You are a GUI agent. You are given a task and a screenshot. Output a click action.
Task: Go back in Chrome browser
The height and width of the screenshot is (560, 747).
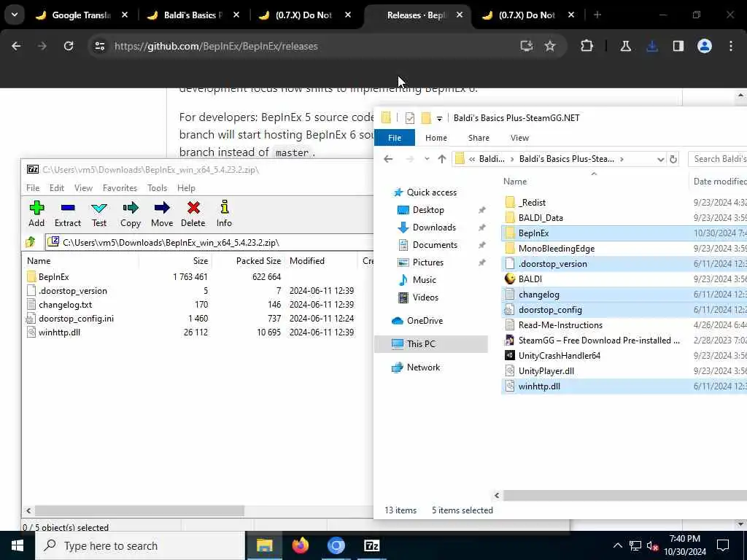pyautogui.click(x=16, y=46)
